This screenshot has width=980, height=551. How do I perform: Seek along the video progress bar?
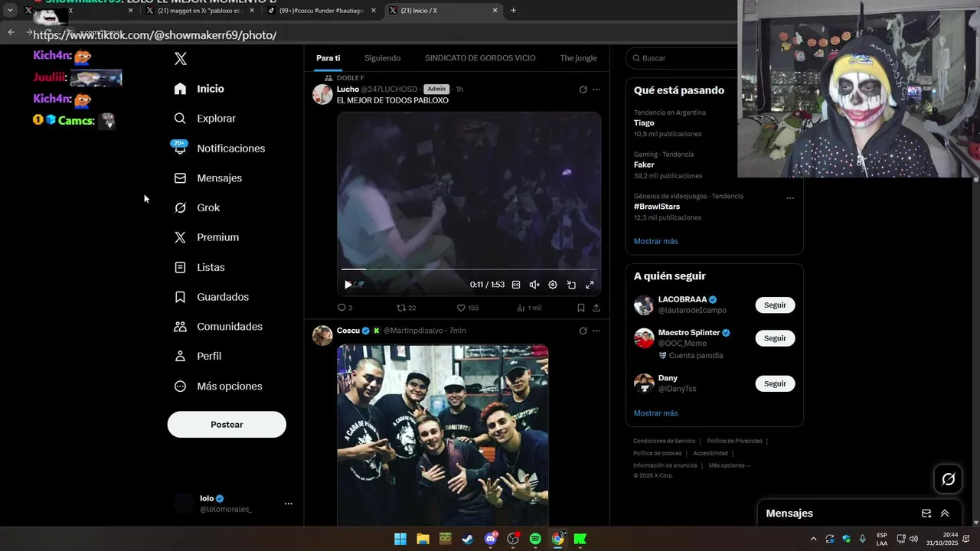pos(469,269)
